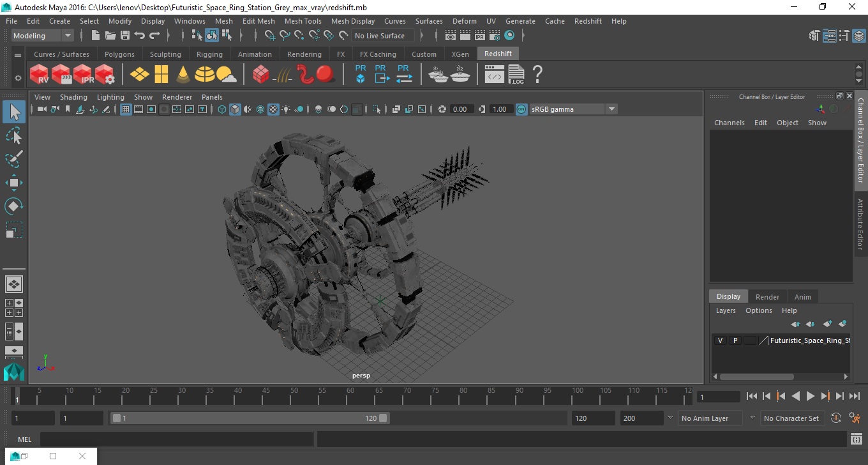Create a new layer icon in Layer Editor
Image resolution: width=868 pixels, height=465 pixels.
827,324
